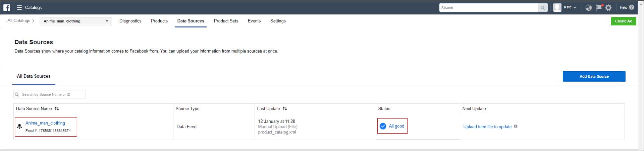Click the Help question mark icon

632,7
